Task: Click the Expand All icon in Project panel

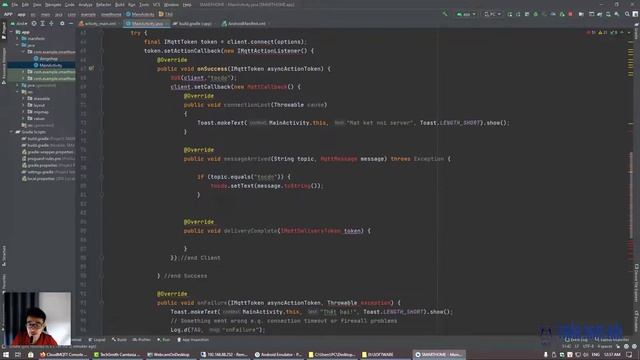Action: 42,24
